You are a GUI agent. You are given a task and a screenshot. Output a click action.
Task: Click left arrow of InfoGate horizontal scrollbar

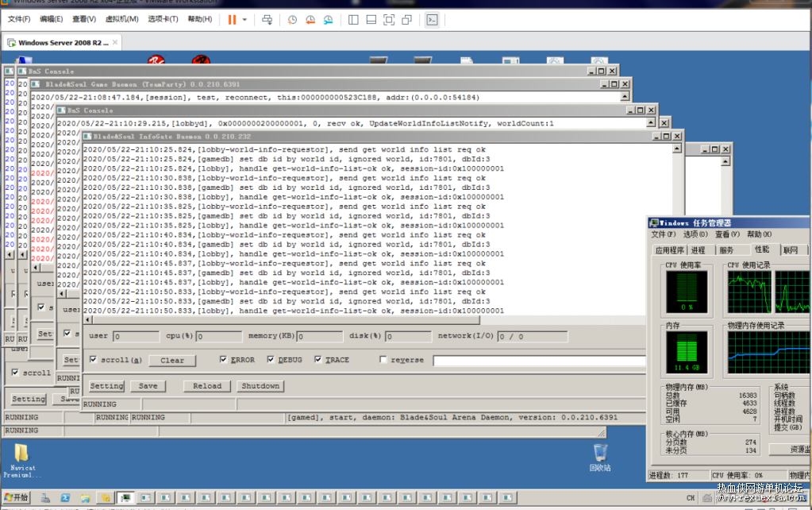87,320
